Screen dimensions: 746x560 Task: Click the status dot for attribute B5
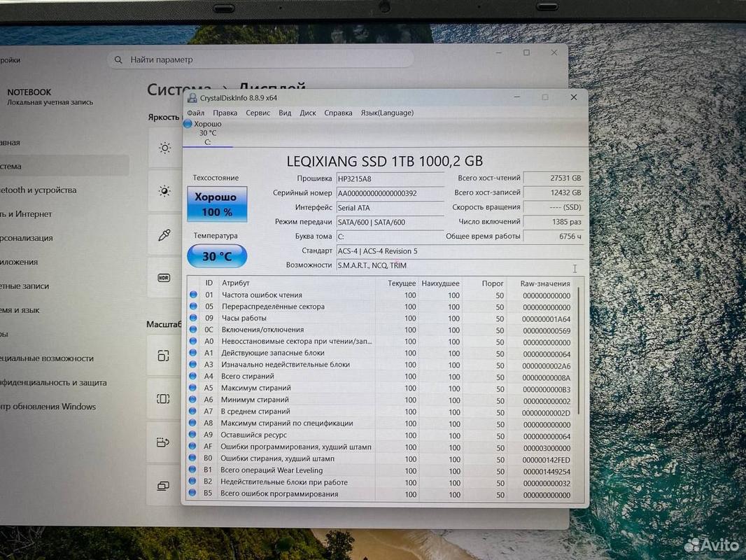click(192, 493)
